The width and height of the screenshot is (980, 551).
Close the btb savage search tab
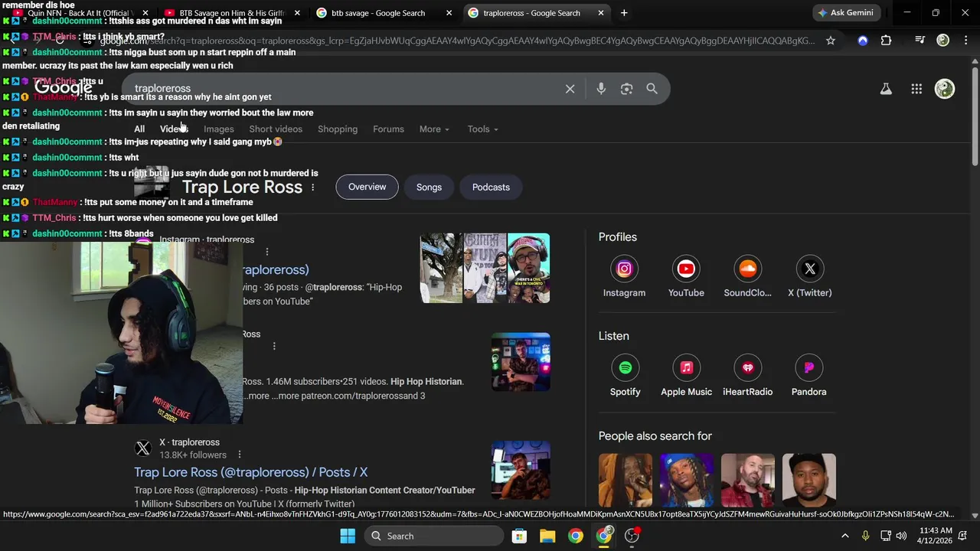tap(449, 13)
